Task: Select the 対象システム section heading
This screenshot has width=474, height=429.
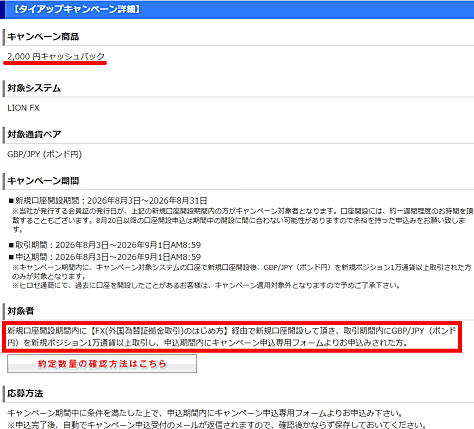Action: pyautogui.click(x=34, y=88)
